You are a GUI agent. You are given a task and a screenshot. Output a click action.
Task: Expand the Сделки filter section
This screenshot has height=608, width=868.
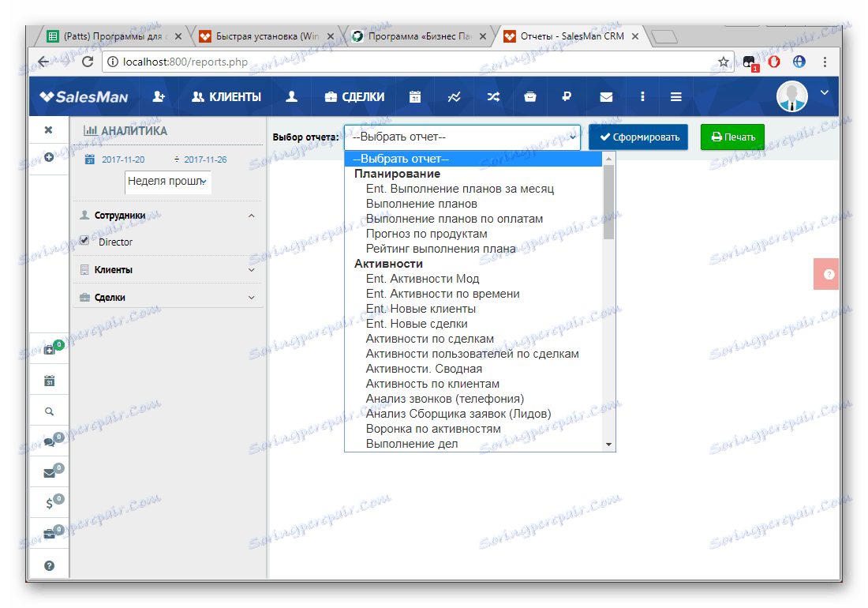pos(251,298)
